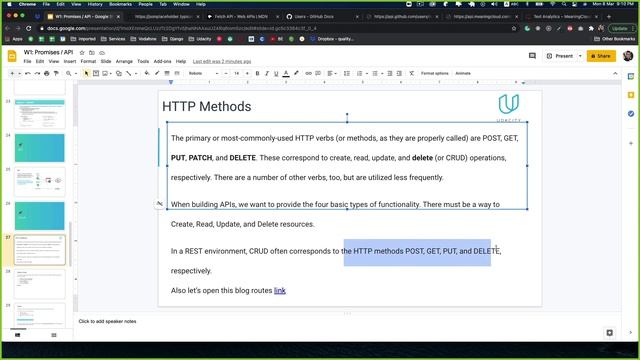Open Format options panel
This screenshot has width=640, height=360.
pos(434,73)
